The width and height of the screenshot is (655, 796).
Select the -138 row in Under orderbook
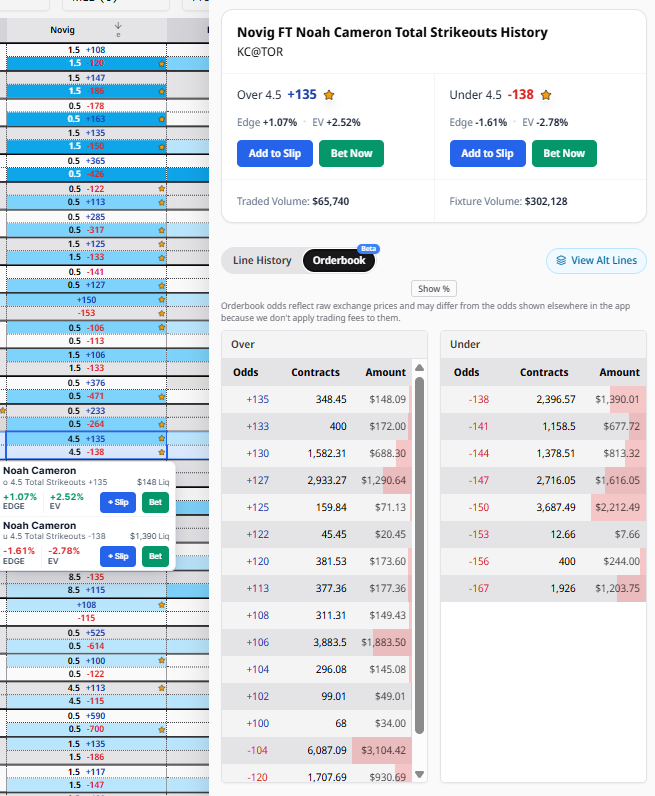click(x=543, y=400)
